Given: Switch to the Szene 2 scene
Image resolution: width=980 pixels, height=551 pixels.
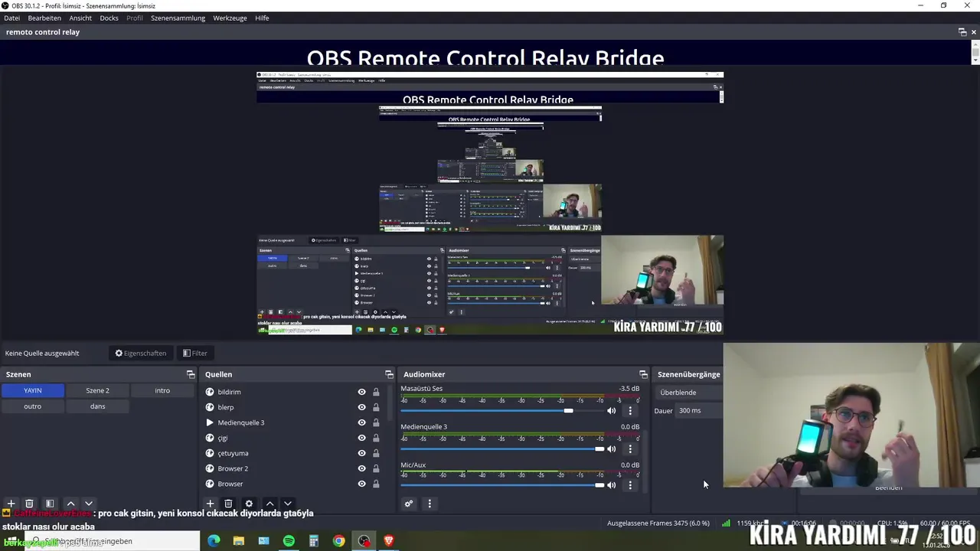Looking at the screenshot, I should (97, 390).
